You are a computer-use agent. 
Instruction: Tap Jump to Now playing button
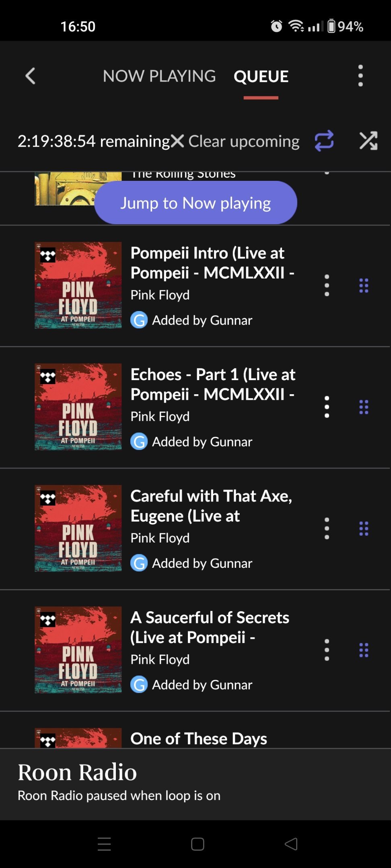195,203
